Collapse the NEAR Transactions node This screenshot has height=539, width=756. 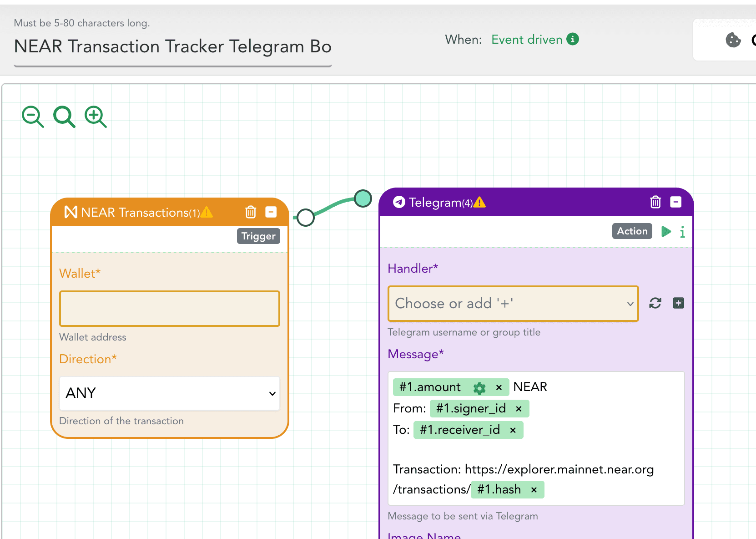click(x=271, y=212)
